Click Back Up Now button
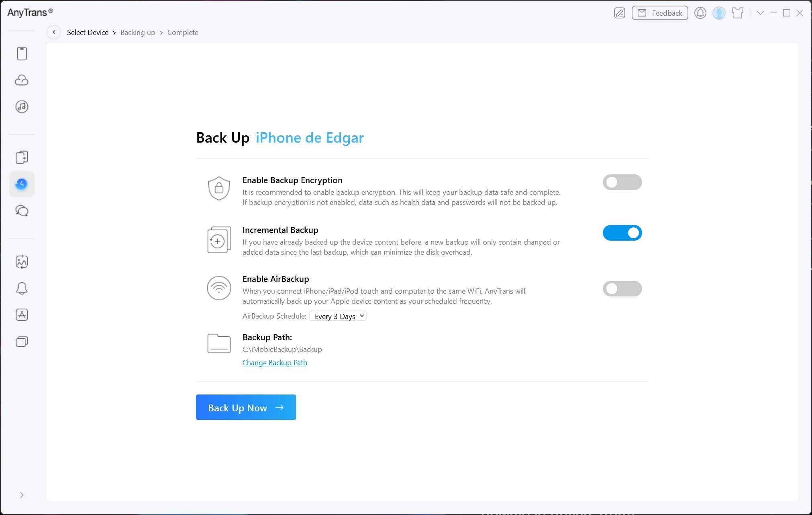The height and width of the screenshot is (515, 812). click(246, 407)
